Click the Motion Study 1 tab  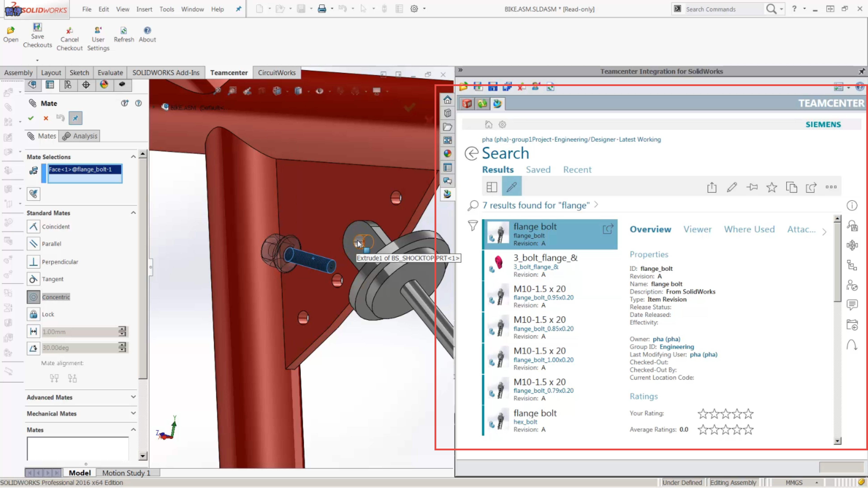[x=126, y=473]
